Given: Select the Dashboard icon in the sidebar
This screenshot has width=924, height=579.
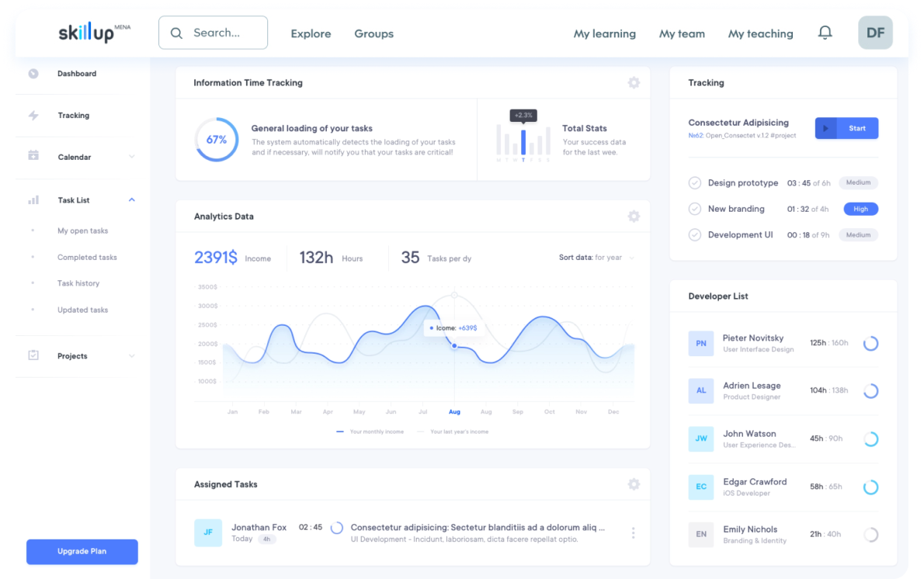Looking at the screenshot, I should click(x=33, y=73).
